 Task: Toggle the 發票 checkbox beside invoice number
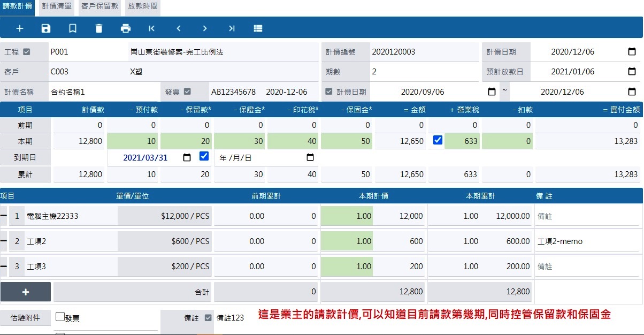pos(187,92)
